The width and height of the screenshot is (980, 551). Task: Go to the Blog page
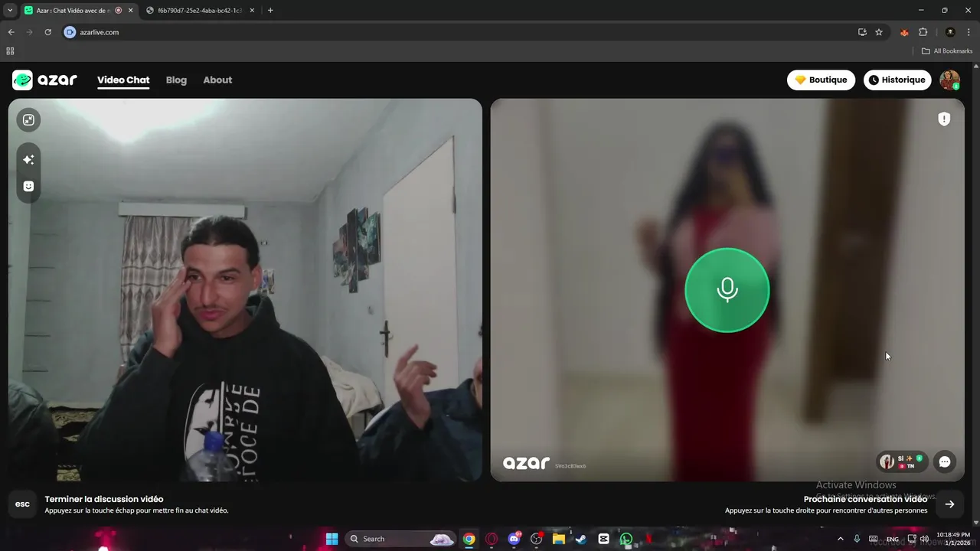coord(176,80)
